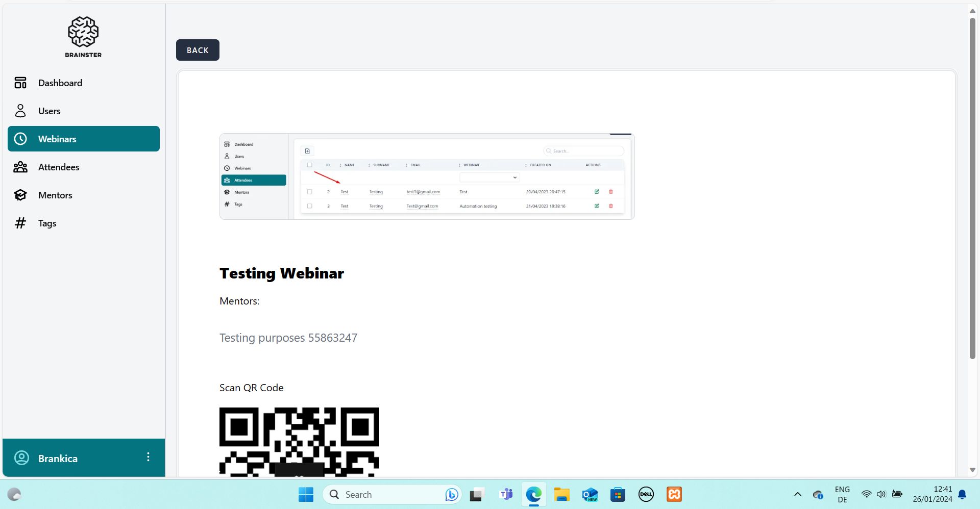Expand the system tray hidden icons chevron

(797, 494)
